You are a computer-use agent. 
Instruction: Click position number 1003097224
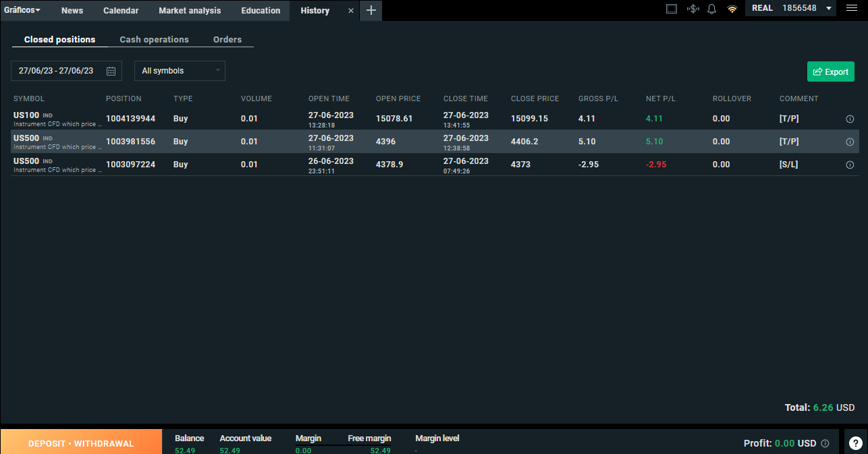130,165
